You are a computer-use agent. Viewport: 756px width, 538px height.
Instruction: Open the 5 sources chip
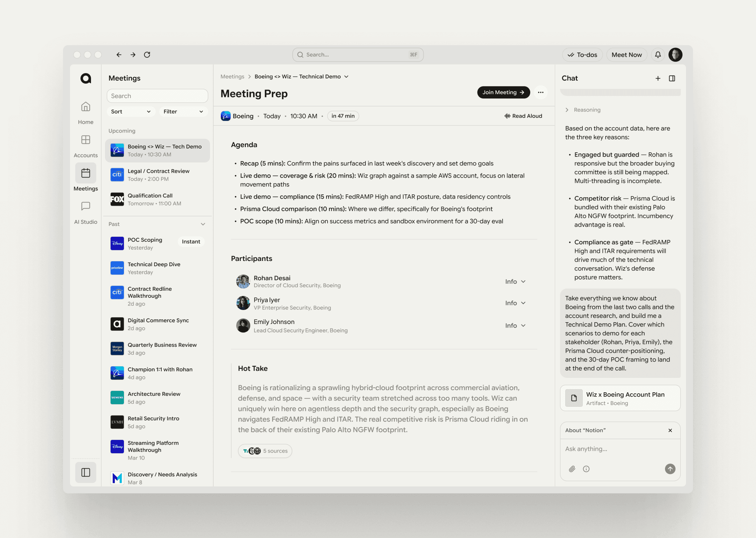click(265, 451)
